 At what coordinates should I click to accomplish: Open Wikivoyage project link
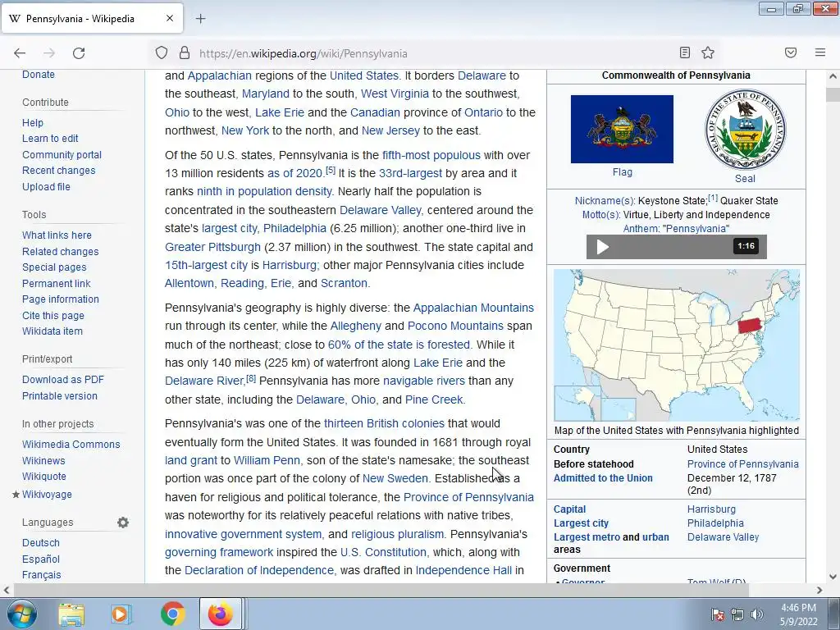tap(47, 495)
